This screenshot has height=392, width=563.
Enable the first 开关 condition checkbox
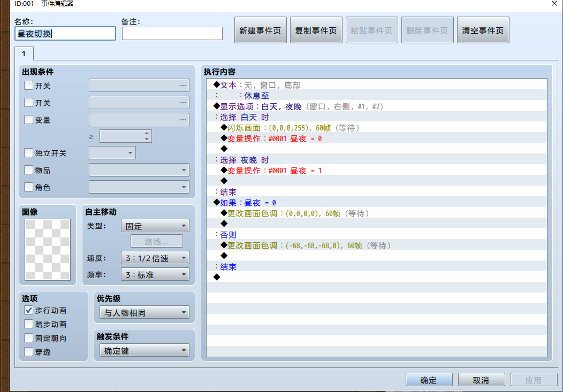(x=29, y=86)
